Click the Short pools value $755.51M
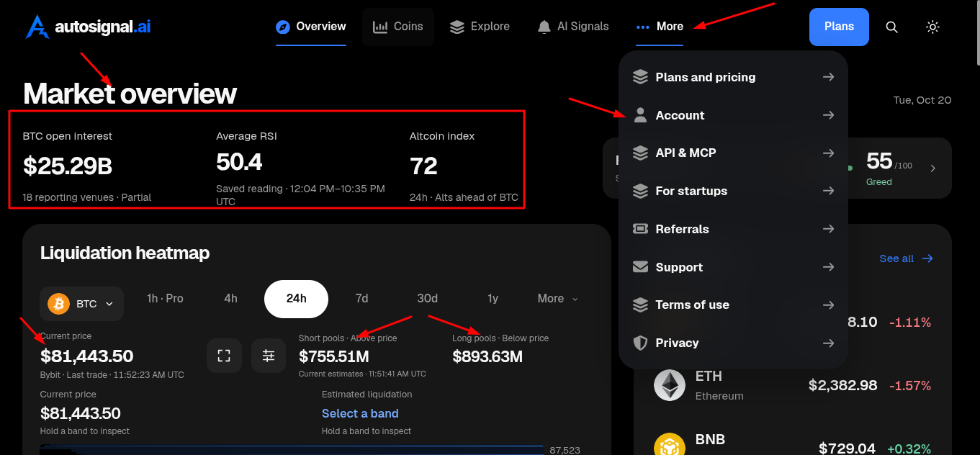 [x=334, y=356]
